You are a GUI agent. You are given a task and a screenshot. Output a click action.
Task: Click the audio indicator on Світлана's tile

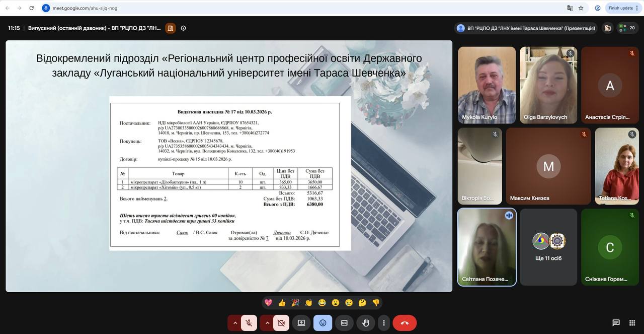tap(509, 216)
